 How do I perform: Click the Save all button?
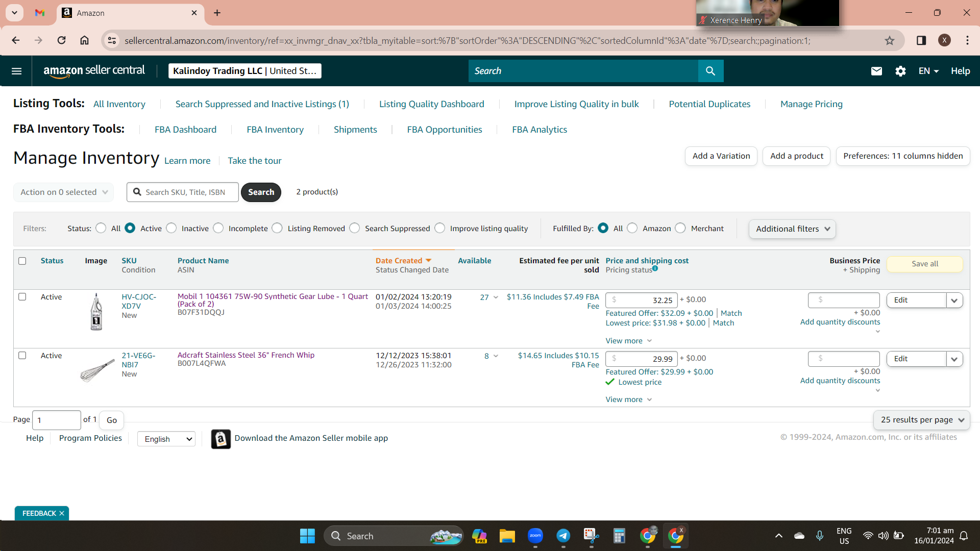click(925, 264)
